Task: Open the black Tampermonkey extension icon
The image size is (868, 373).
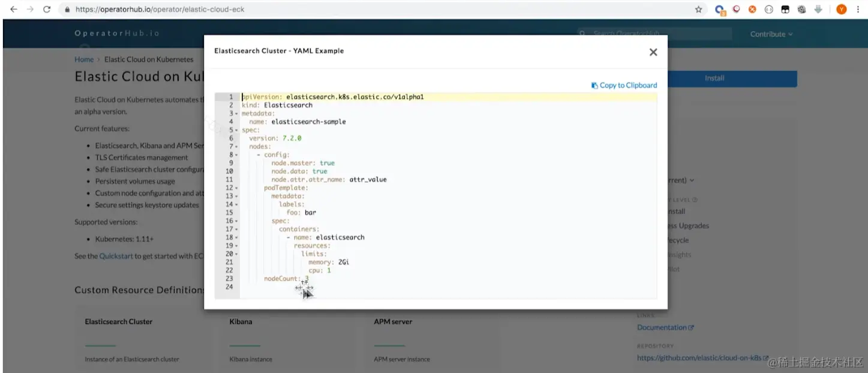Action: pyautogui.click(x=785, y=10)
